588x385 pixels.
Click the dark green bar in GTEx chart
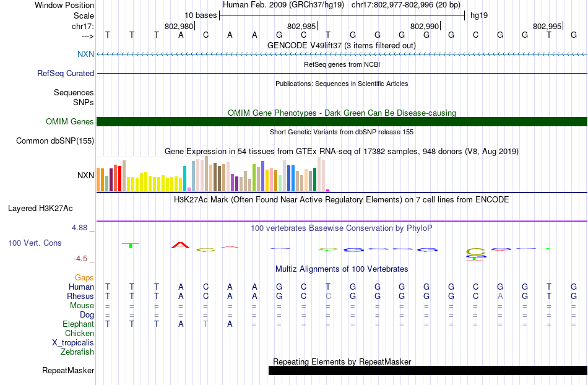click(314, 180)
